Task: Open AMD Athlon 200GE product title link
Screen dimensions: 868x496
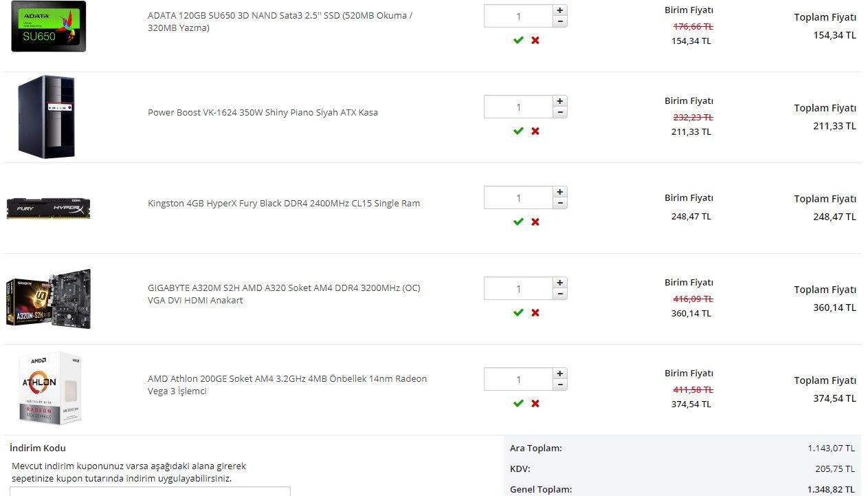Action: point(287,385)
